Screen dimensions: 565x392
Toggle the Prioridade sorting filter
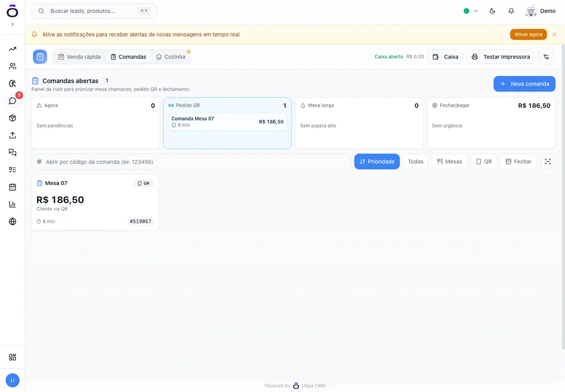point(377,161)
